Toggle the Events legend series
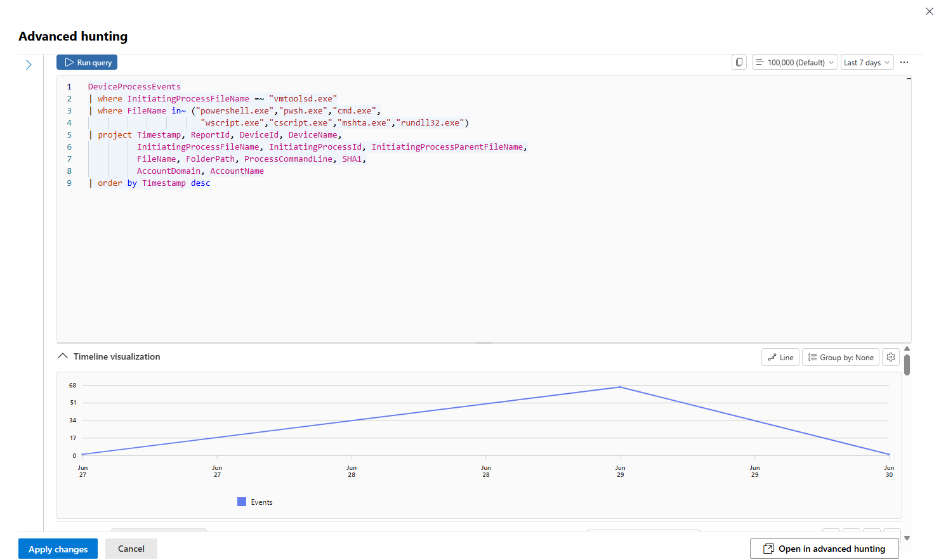This screenshot has width=934, height=560. click(255, 502)
